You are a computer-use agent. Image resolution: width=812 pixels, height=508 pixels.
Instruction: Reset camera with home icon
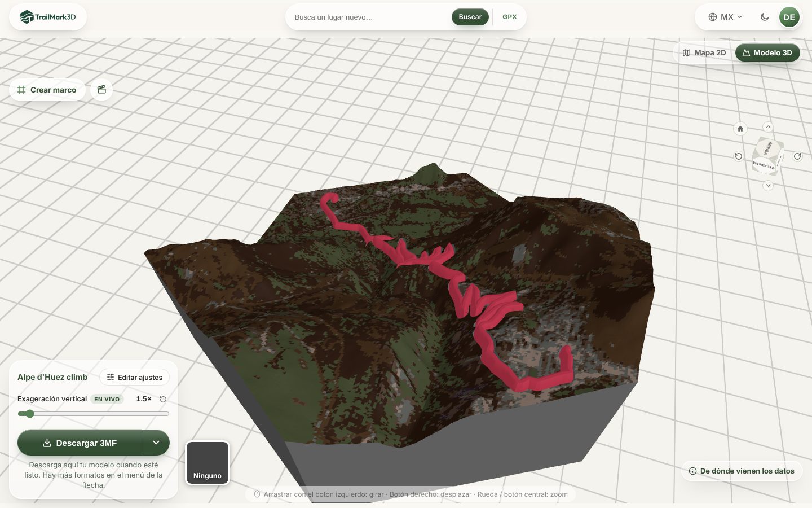(x=740, y=129)
